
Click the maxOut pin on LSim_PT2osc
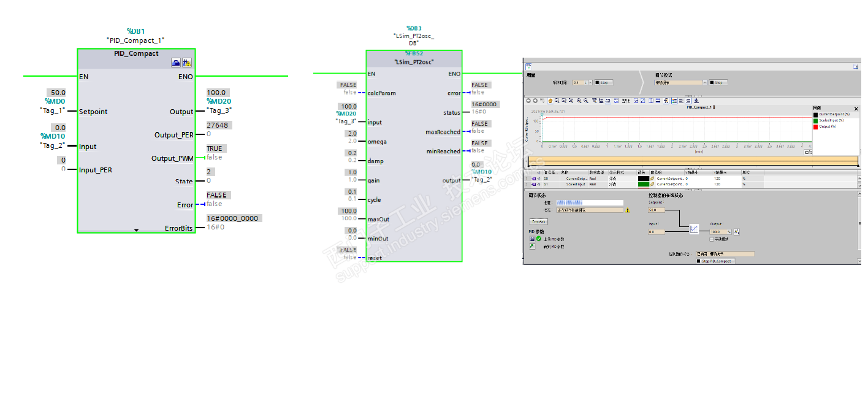click(x=378, y=219)
